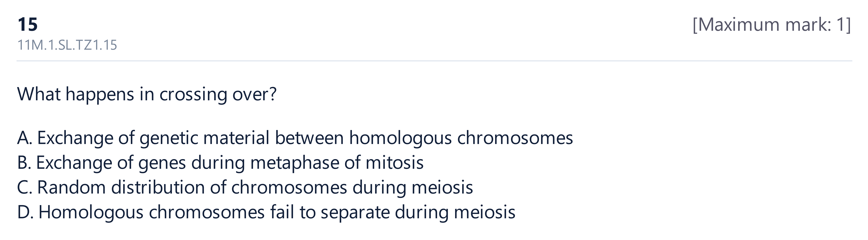Click the word between in option A

tap(309, 138)
